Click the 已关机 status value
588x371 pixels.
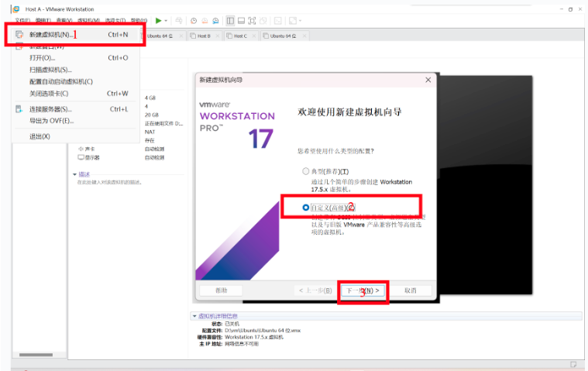tap(232, 324)
